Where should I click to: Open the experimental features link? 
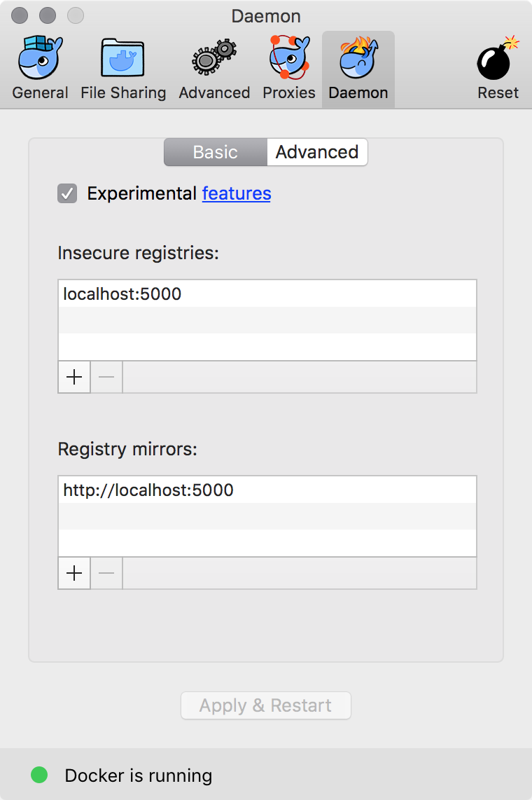[x=237, y=193]
